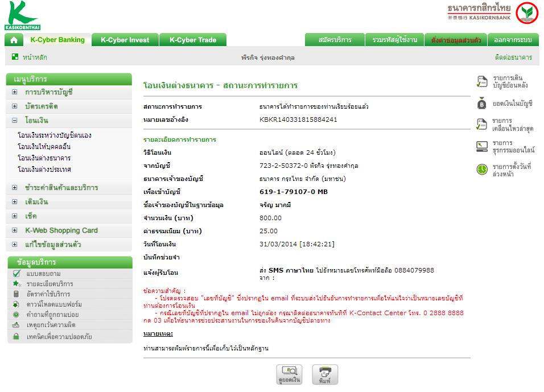Switch to the K-Cyber Banking tab
544x392 pixels.
[57, 40]
